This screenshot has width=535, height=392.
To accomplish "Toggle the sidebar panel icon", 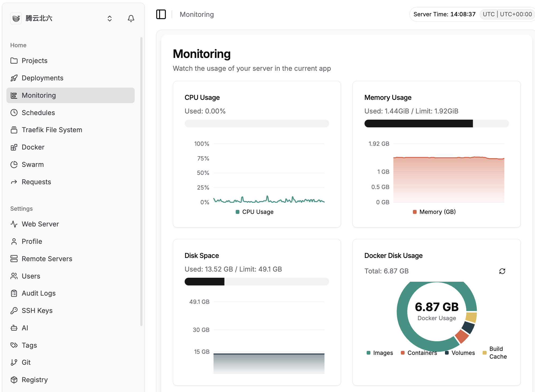I will [161, 14].
